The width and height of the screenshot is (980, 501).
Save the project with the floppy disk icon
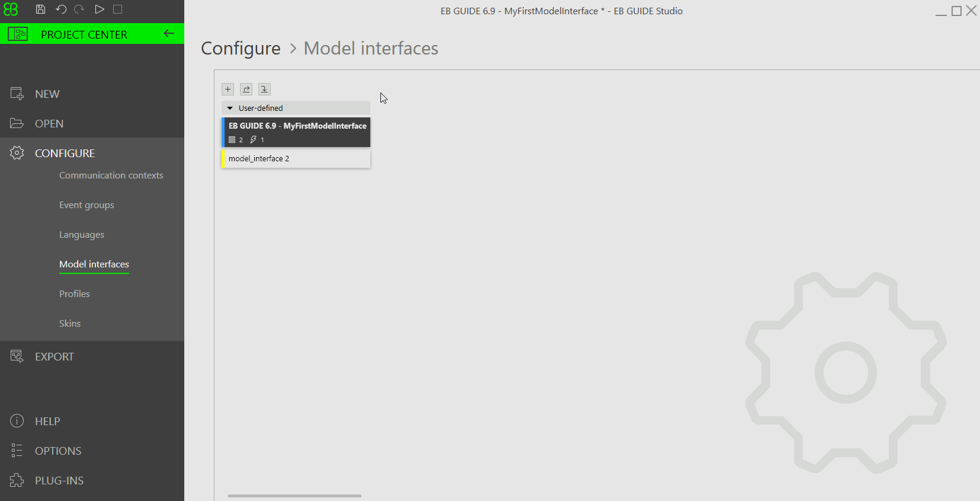[x=40, y=9]
